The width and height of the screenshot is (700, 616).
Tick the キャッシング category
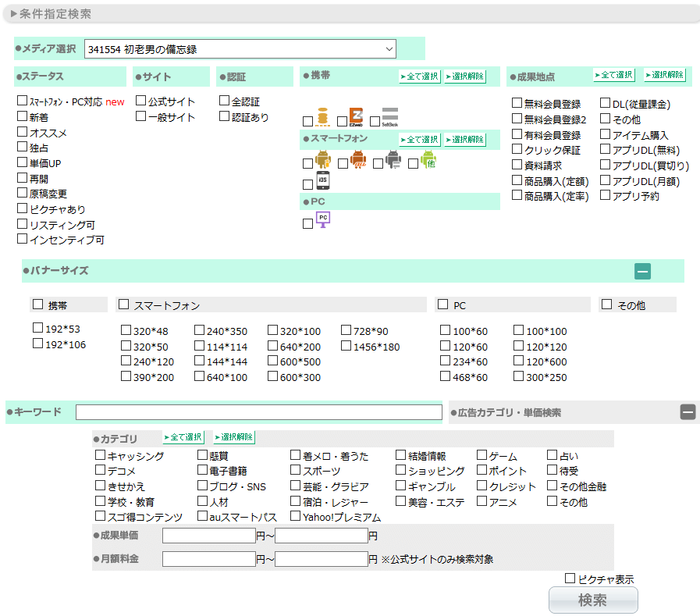coord(100,455)
